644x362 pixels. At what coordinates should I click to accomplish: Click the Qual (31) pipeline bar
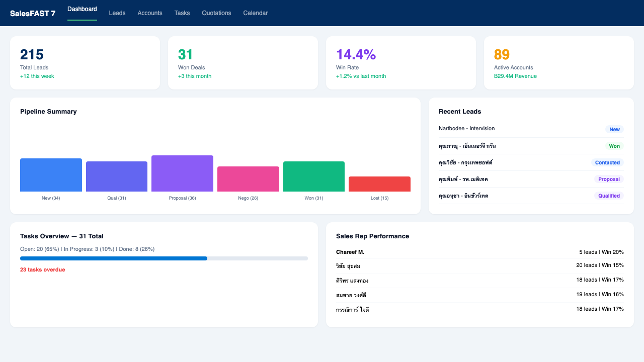coord(117,176)
